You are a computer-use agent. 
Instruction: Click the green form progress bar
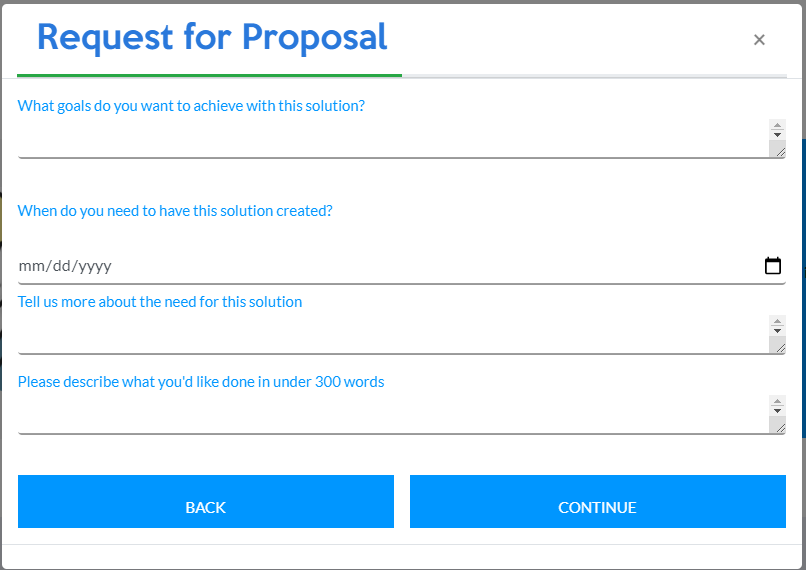coord(210,75)
